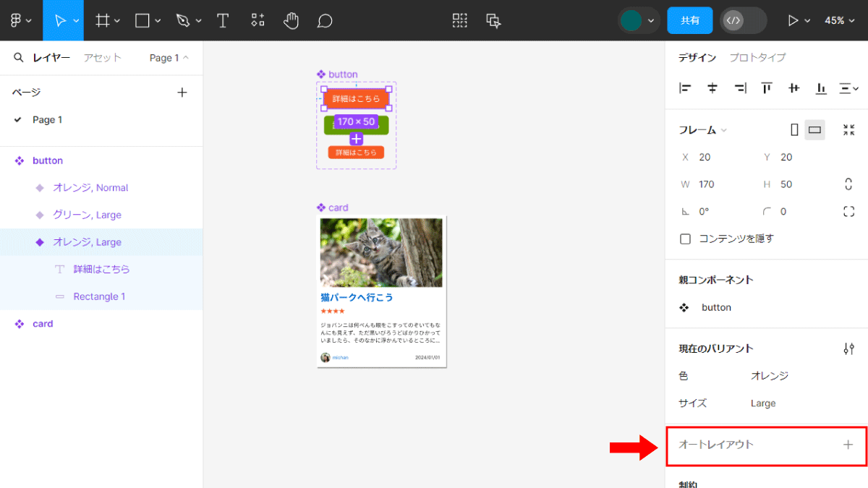Select the グリーン, Large layer

pos(101,215)
